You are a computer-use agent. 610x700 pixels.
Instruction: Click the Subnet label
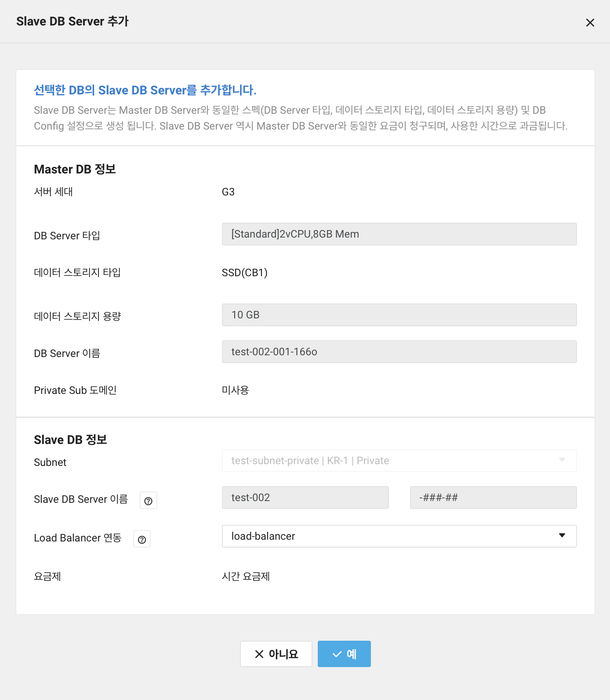click(50, 462)
